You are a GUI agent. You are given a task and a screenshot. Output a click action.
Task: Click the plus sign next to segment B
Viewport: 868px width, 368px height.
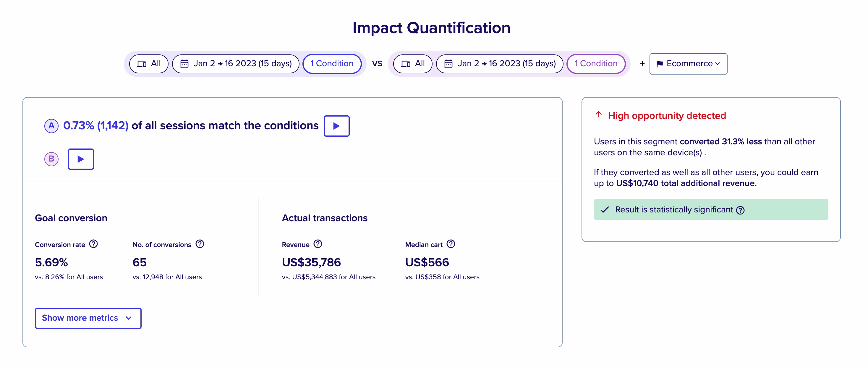[643, 63]
